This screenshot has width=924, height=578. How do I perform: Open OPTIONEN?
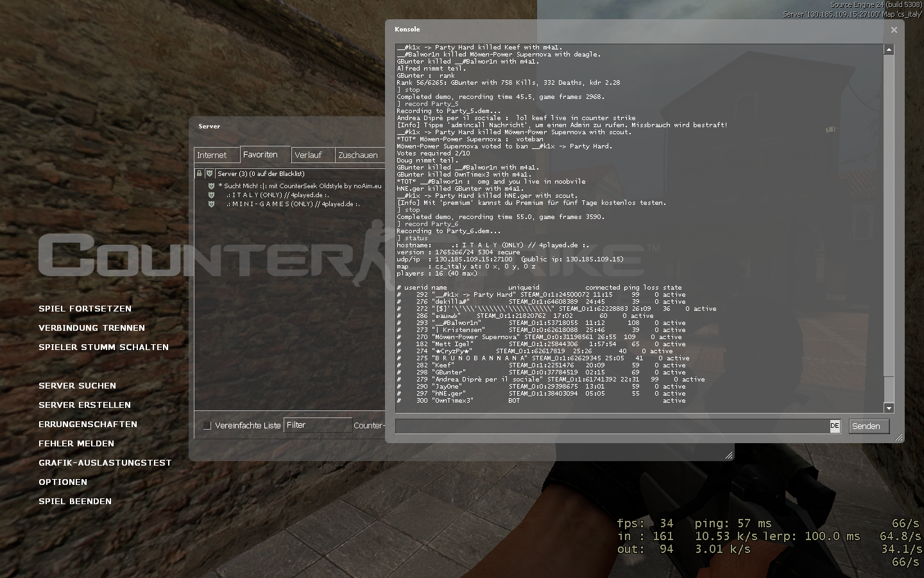[x=63, y=482]
